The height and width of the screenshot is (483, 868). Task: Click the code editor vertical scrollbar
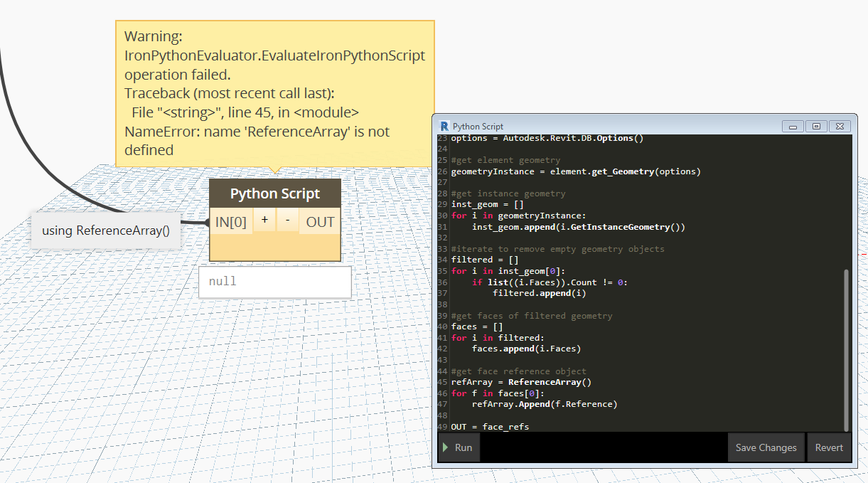(846, 349)
